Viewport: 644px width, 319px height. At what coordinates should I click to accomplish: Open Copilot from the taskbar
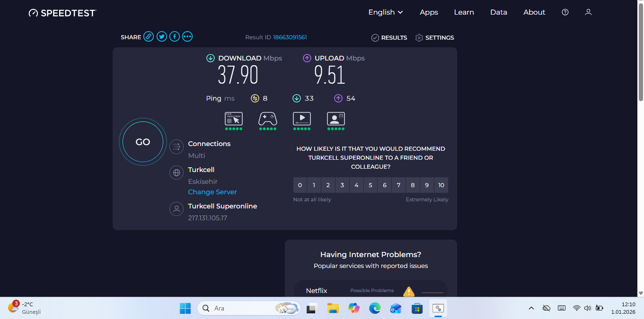pos(354,308)
